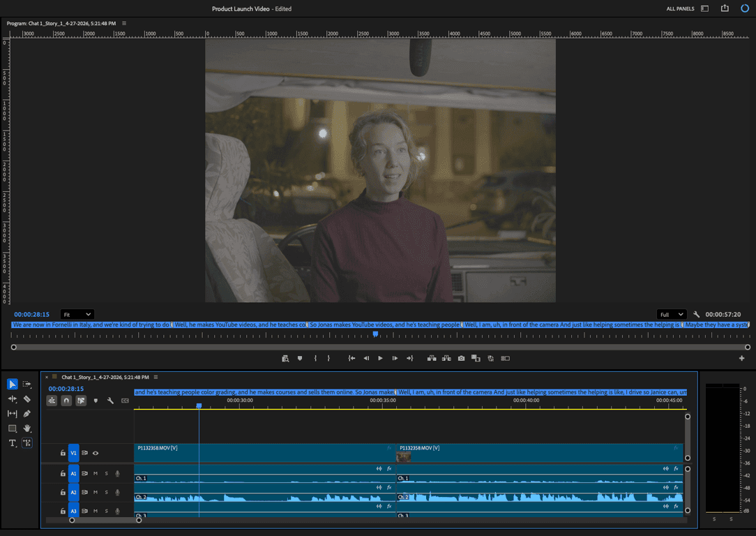Click Export Frame camera icon
The height and width of the screenshot is (536, 756).
click(x=461, y=358)
